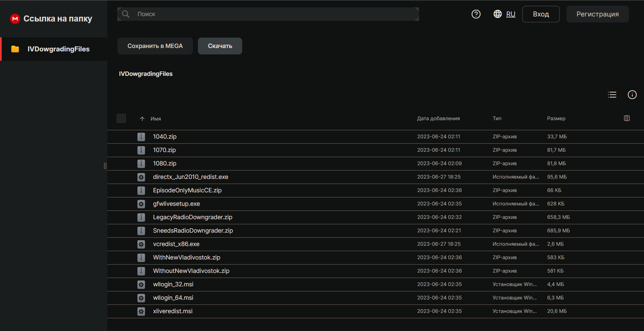Image resolution: width=644 pixels, height=331 pixels.
Task: Select directx_Jun2010_redist.exe file name
Action: coord(191,177)
